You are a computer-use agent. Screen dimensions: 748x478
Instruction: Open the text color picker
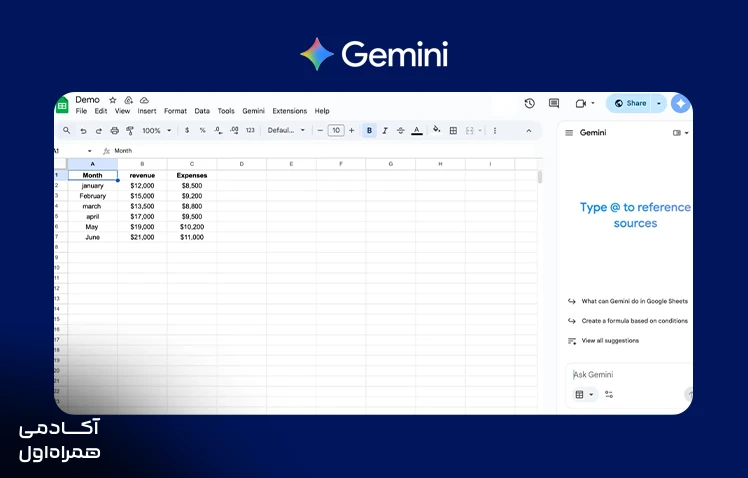tap(416, 130)
